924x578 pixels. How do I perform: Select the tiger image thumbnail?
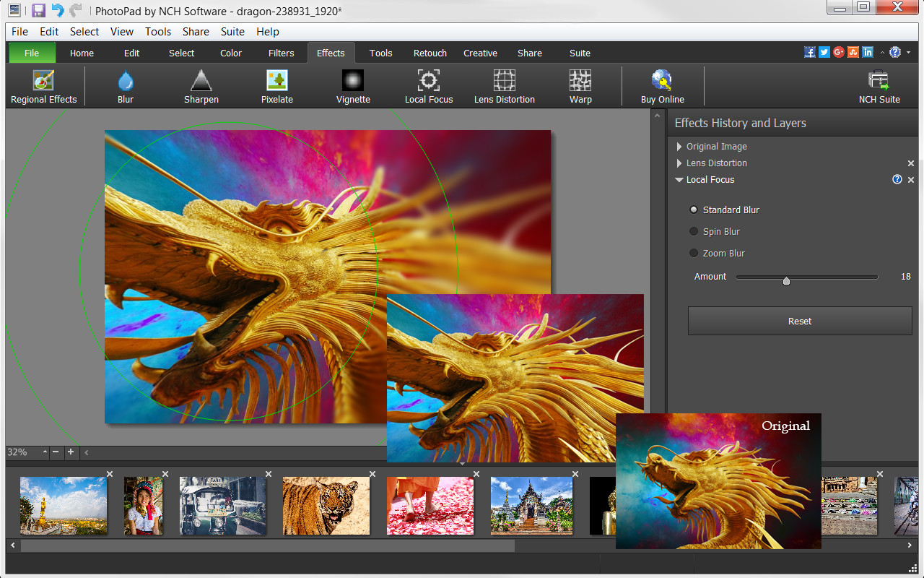click(326, 506)
